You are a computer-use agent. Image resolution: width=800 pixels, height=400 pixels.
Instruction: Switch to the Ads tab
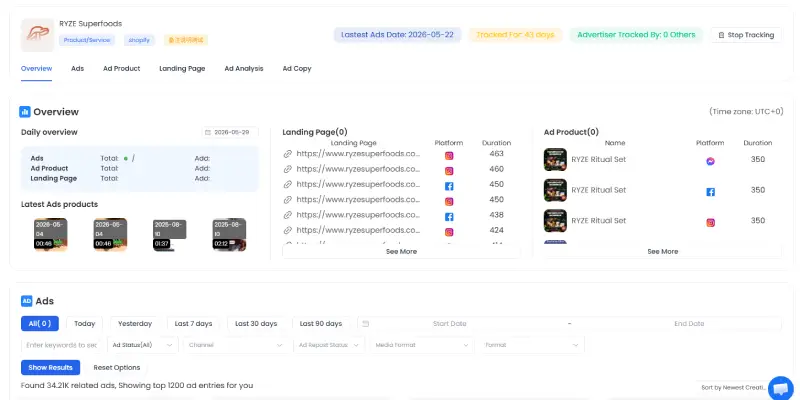[78, 68]
